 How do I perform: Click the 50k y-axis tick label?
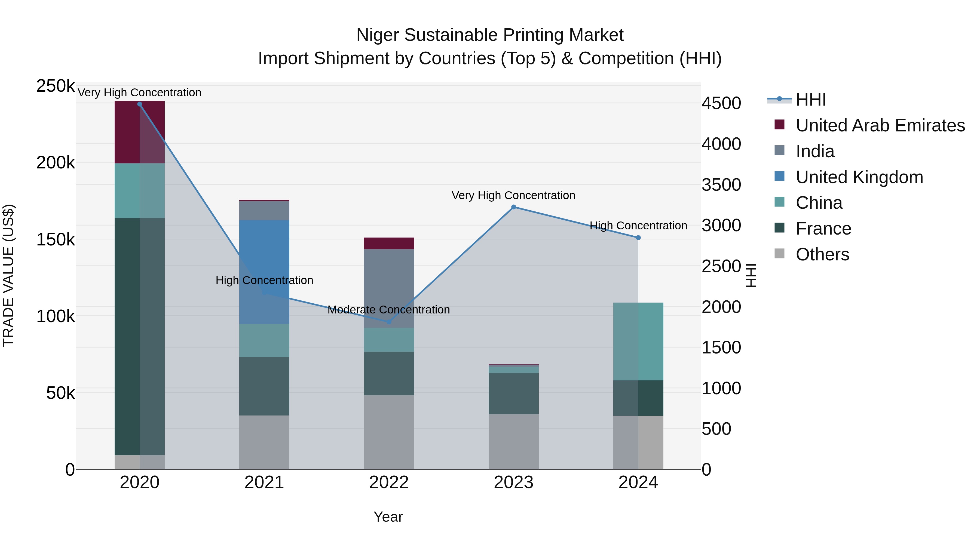click(60, 393)
